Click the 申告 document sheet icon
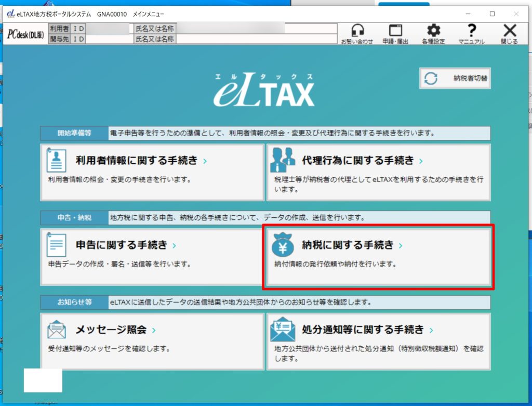 point(57,245)
